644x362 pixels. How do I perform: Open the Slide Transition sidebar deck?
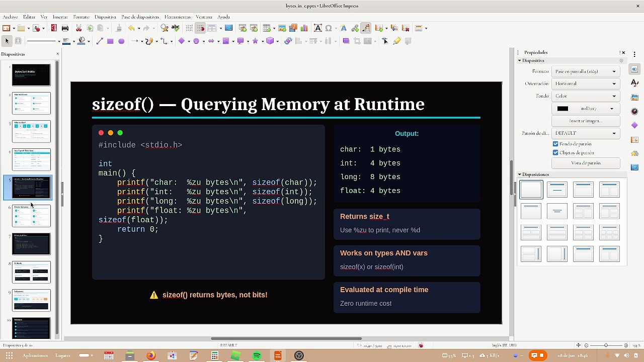click(x=634, y=139)
